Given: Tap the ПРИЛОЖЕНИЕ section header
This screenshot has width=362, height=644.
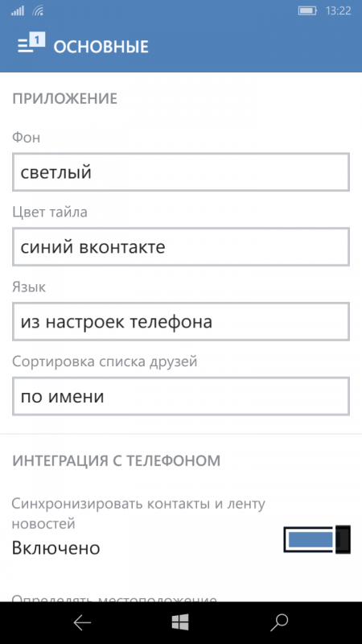Looking at the screenshot, I should pos(65,99).
